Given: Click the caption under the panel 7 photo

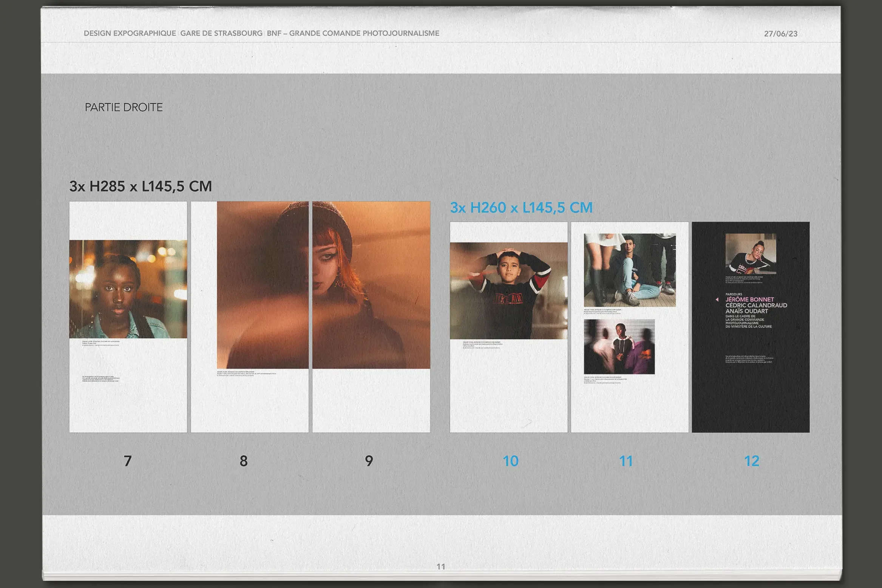Looking at the screenshot, I should [x=101, y=343].
